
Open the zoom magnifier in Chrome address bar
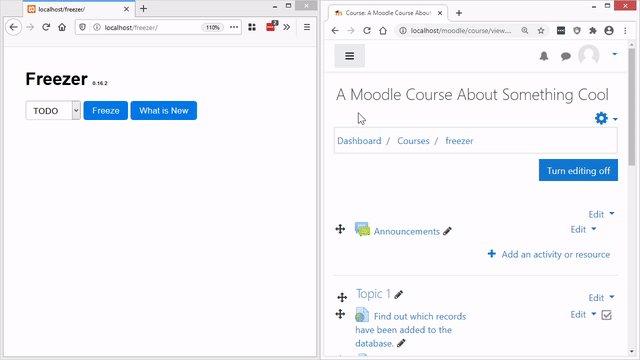pos(525,31)
